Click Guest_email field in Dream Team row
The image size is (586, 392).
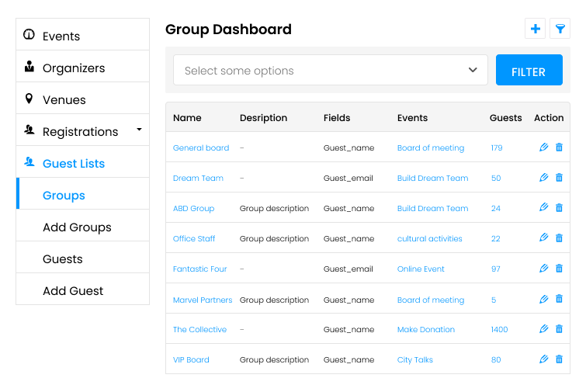click(x=348, y=179)
